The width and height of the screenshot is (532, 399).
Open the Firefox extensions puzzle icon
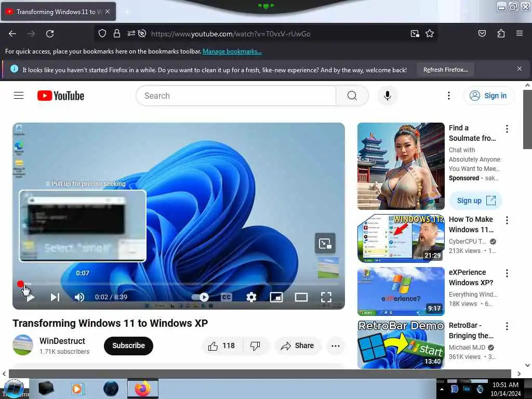click(x=501, y=34)
